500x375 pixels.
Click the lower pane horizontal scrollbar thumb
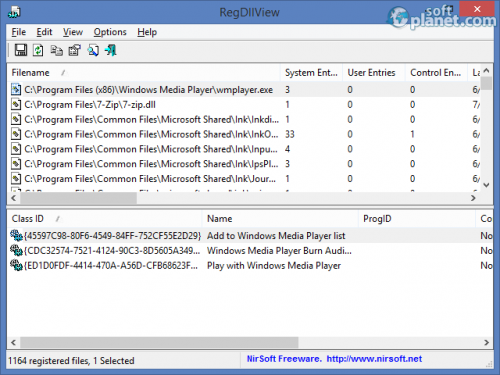pyautogui.click(x=159, y=342)
